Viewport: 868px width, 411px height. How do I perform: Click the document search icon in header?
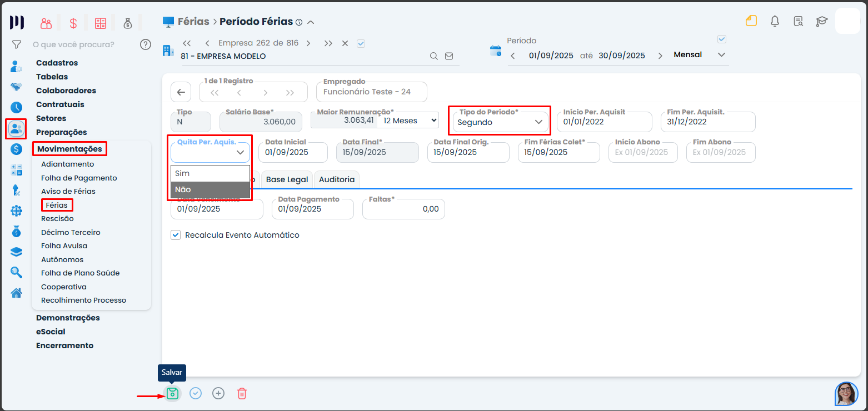coord(798,21)
